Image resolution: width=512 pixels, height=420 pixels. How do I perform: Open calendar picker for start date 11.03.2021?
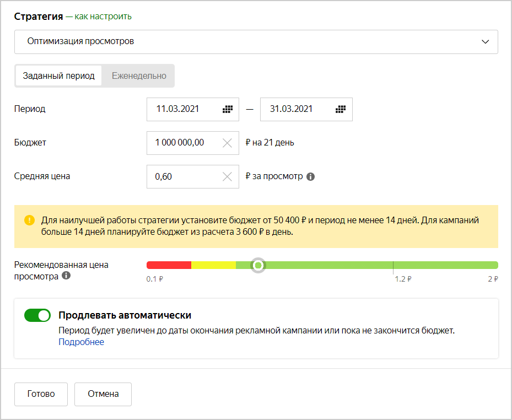click(x=227, y=109)
